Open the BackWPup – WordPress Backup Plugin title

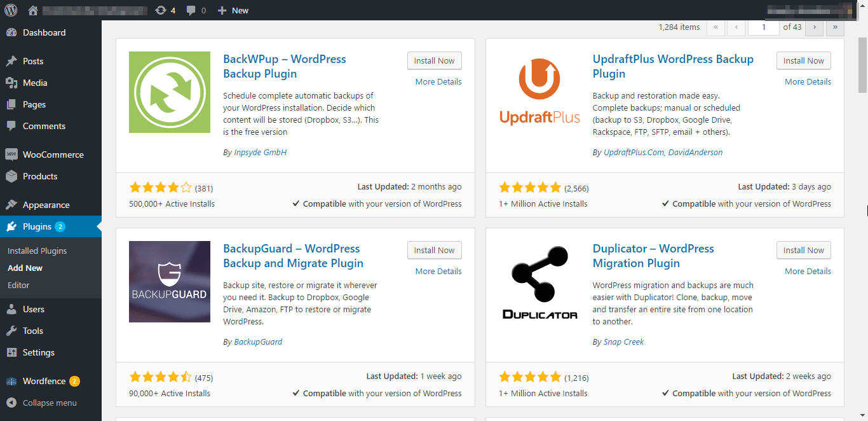tap(285, 66)
